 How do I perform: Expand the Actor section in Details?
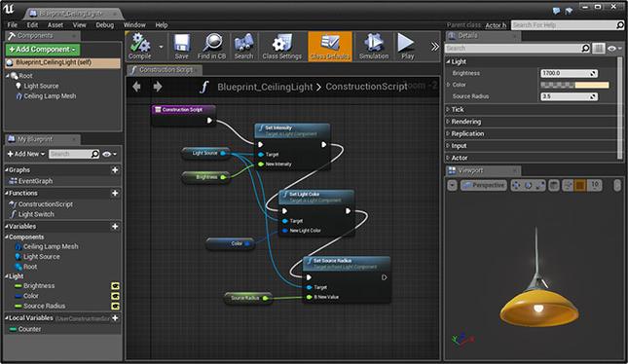tap(449, 158)
